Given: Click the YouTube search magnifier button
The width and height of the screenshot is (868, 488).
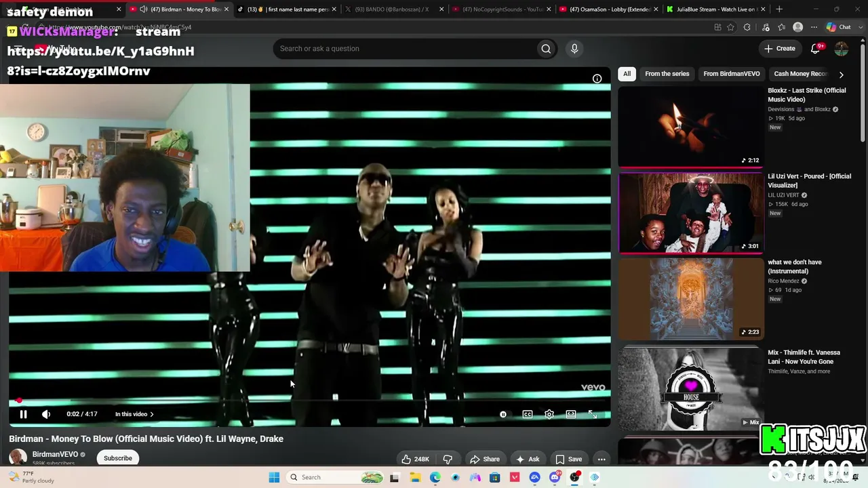Looking at the screenshot, I should (x=545, y=49).
